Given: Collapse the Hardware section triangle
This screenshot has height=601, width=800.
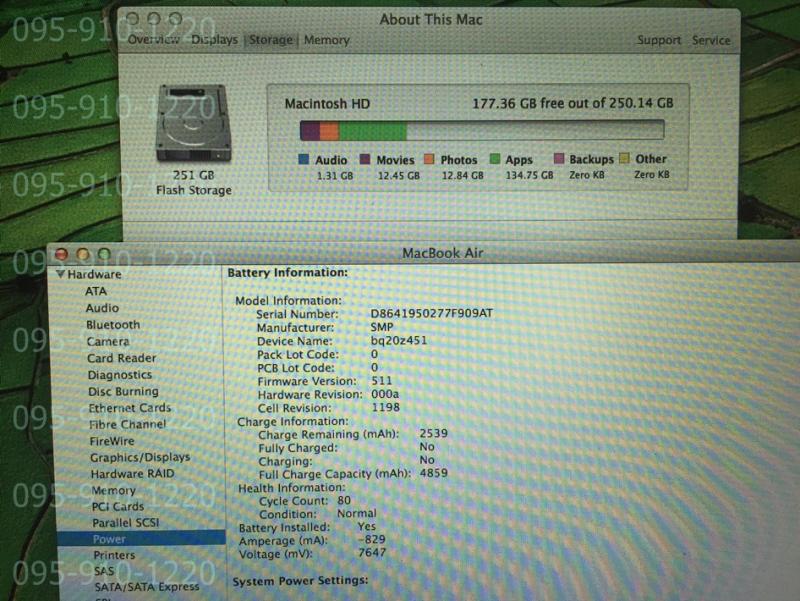Looking at the screenshot, I should [61, 274].
